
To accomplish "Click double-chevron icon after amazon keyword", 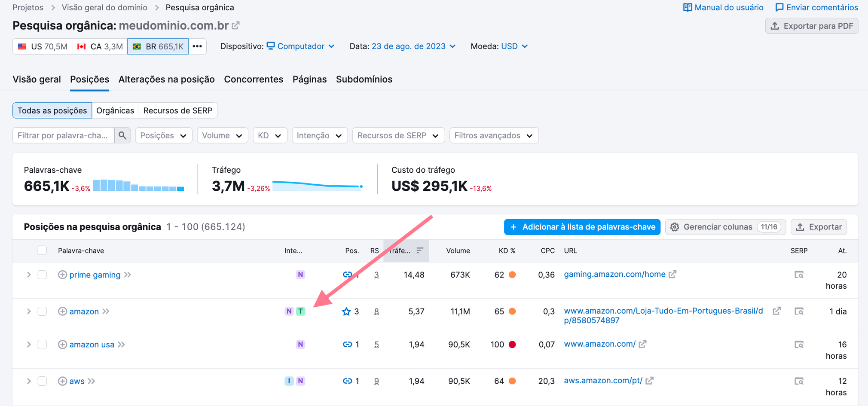I will point(106,311).
